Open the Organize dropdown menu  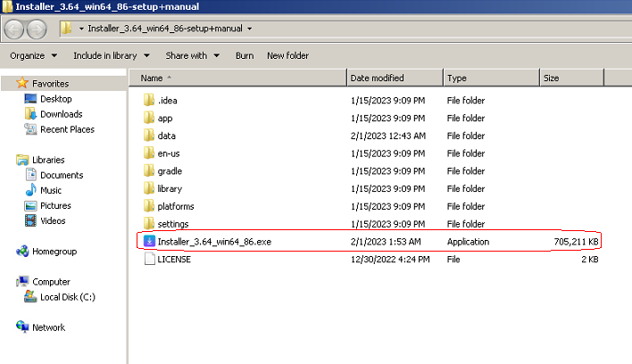tap(33, 55)
